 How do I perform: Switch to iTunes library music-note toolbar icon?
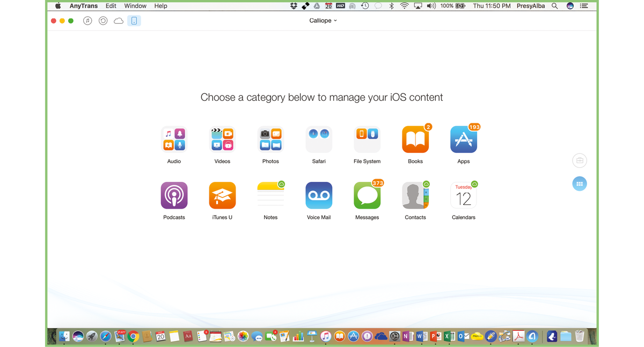tap(87, 20)
